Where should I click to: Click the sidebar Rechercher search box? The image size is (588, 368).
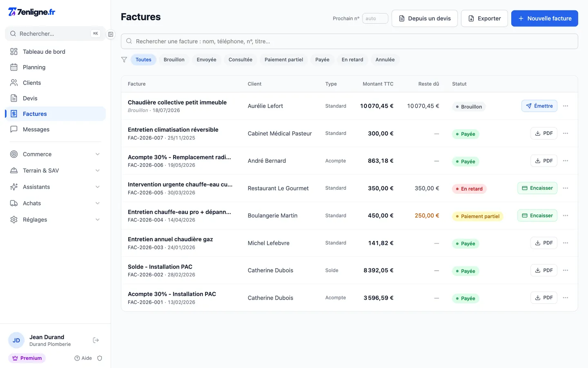click(55, 34)
